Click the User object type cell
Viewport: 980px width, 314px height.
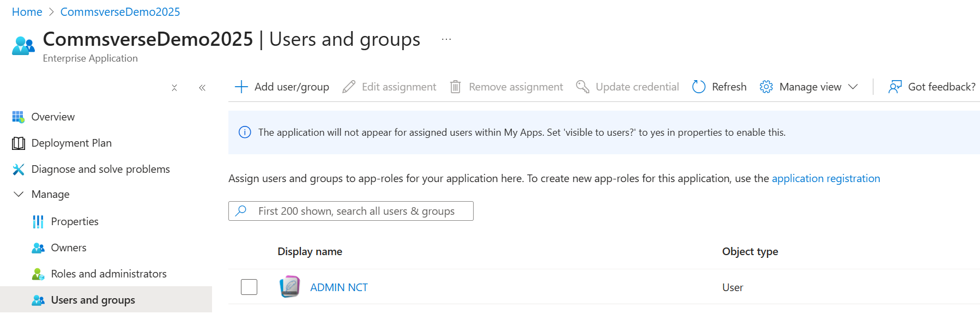point(733,287)
